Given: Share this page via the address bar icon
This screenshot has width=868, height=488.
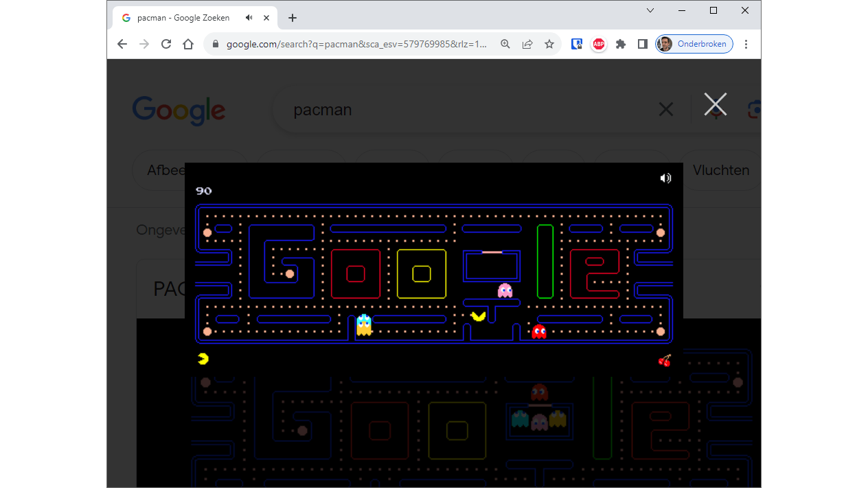Looking at the screenshot, I should (x=527, y=44).
